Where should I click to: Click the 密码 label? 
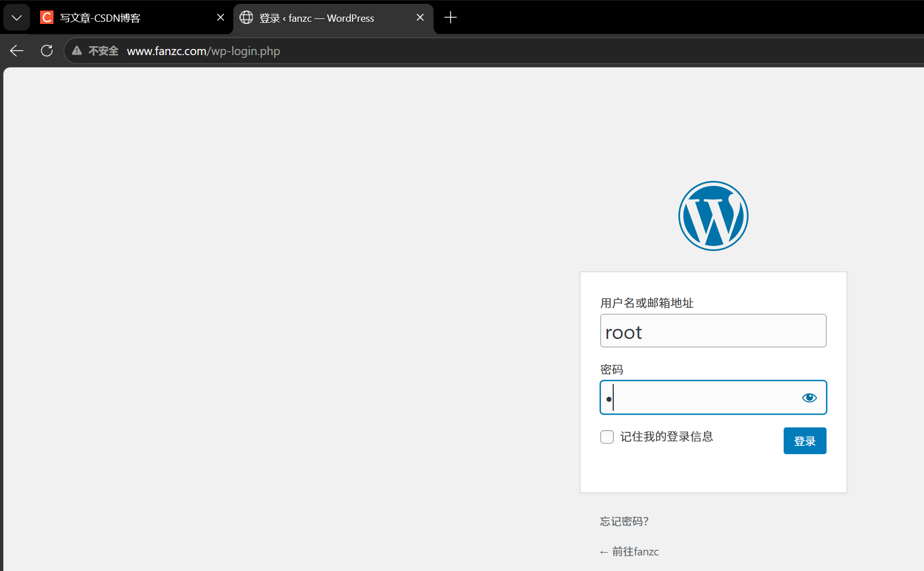612,370
